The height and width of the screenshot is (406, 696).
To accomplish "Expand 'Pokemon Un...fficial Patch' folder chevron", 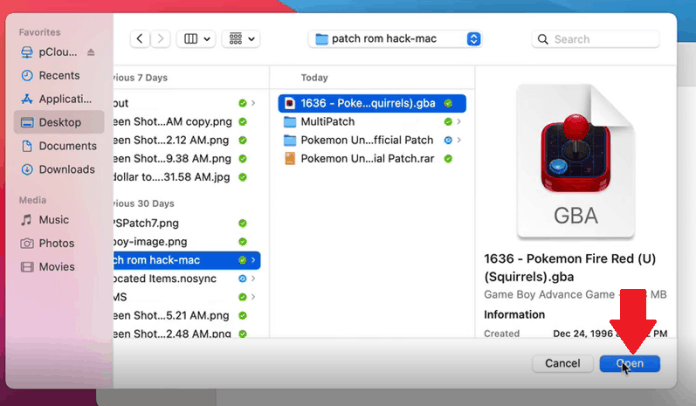I will 459,140.
